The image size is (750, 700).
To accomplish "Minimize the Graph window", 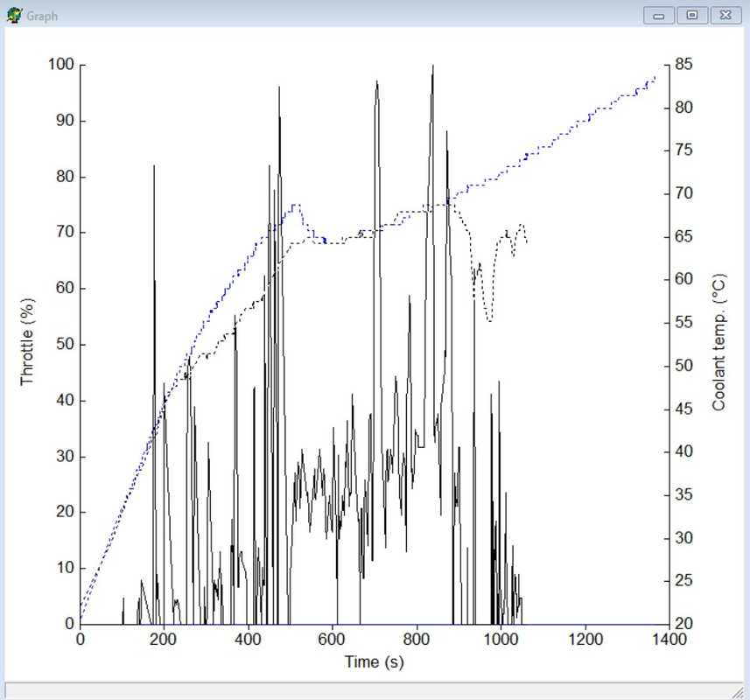I will (659, 15).
